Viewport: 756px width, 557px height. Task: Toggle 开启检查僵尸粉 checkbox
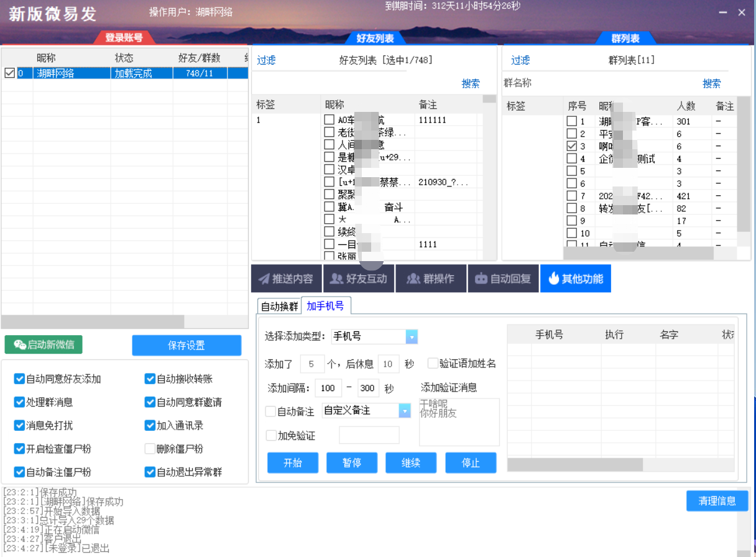pyautogui.click(x=19, y=448)
